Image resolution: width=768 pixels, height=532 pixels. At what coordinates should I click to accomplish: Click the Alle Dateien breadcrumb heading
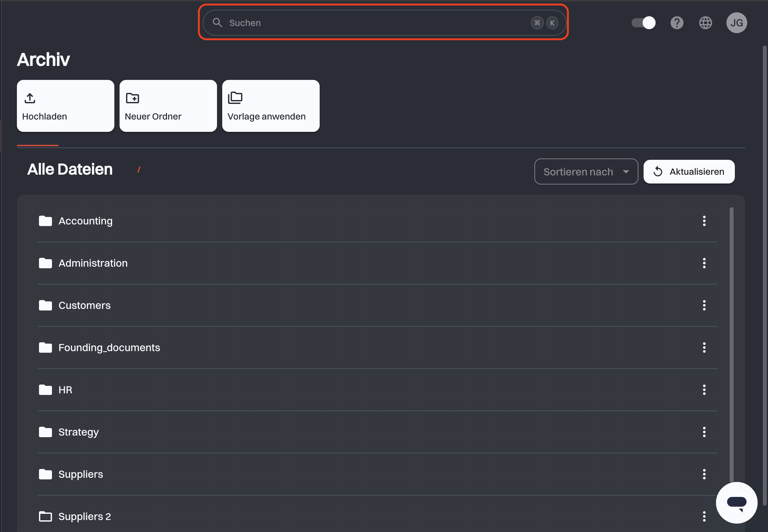click(x=70, y=169)
